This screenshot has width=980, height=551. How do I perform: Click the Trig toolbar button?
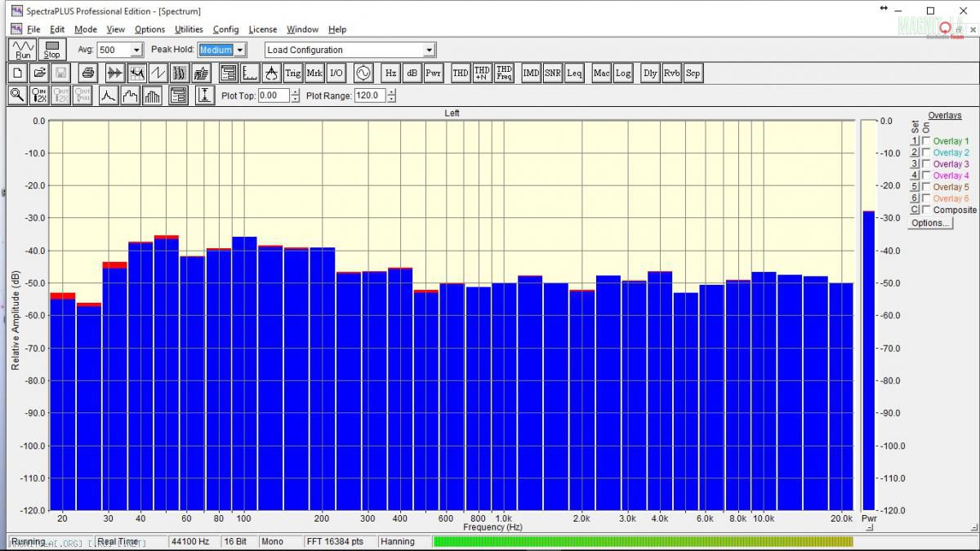(293, 73)
